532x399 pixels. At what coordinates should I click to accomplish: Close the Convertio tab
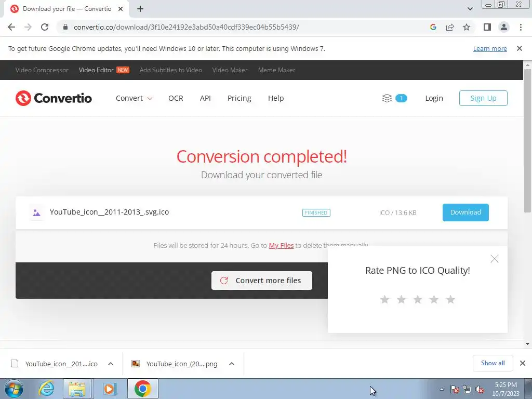[121, 9]
